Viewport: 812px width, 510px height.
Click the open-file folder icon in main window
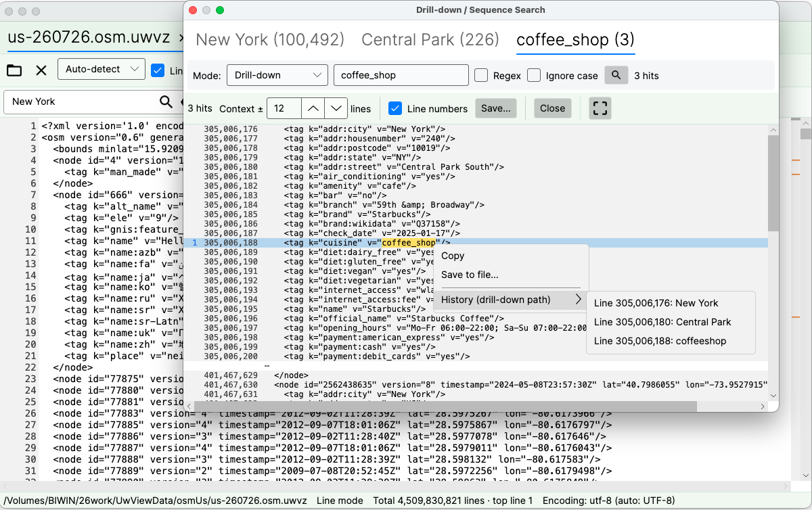(x=14, y=70)
